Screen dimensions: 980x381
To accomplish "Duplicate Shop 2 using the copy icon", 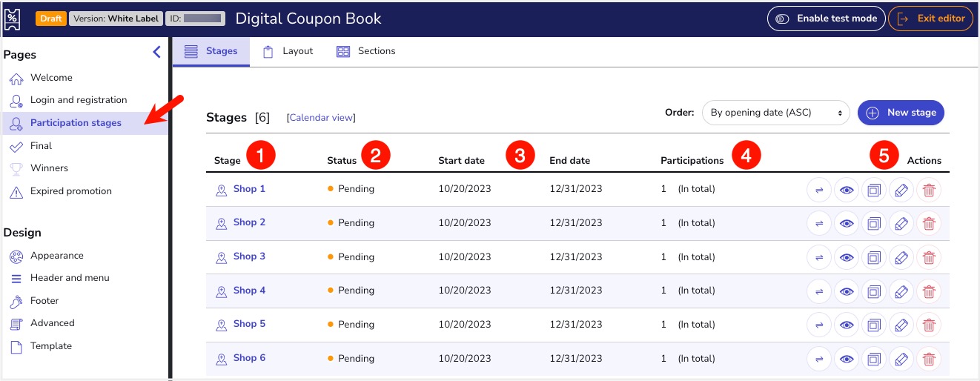I will pyautogui.click(x=874, y=223).
